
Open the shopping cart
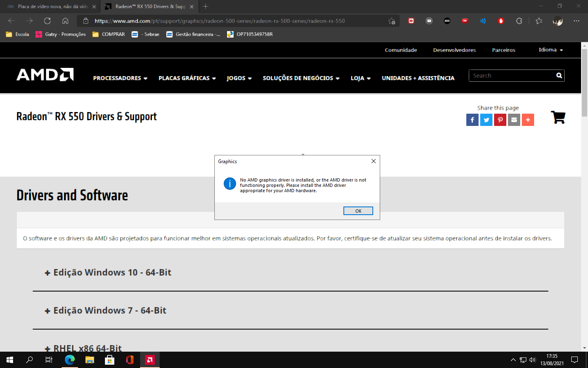558,117
